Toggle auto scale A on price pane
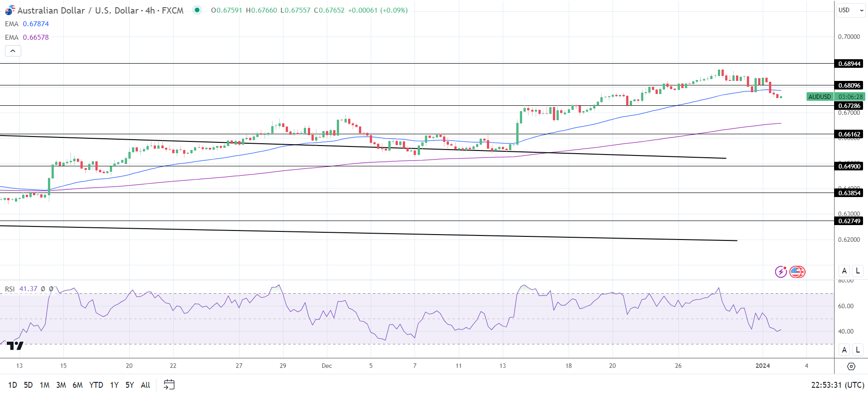The image size is (868, 395). [844, 271]
